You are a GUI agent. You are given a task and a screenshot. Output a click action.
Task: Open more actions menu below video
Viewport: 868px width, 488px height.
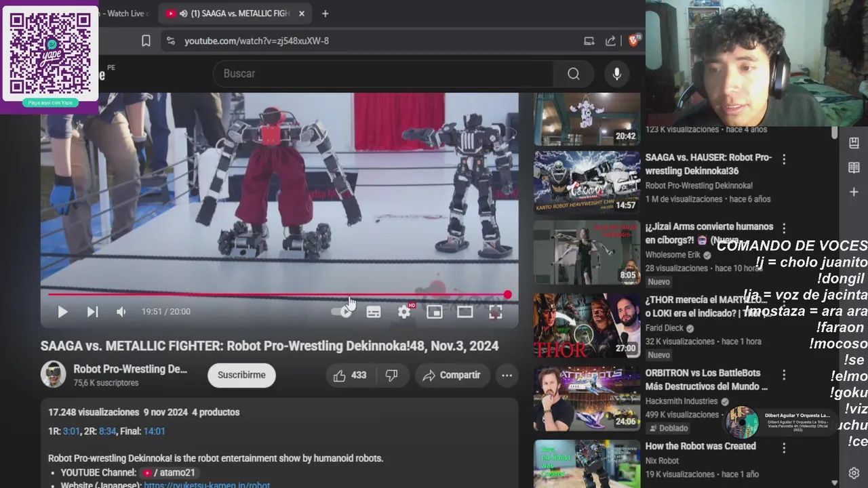click(x=507, y=375)
